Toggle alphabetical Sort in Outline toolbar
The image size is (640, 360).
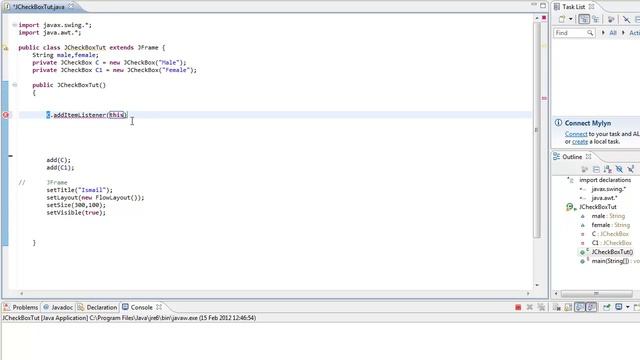[607, 169]
